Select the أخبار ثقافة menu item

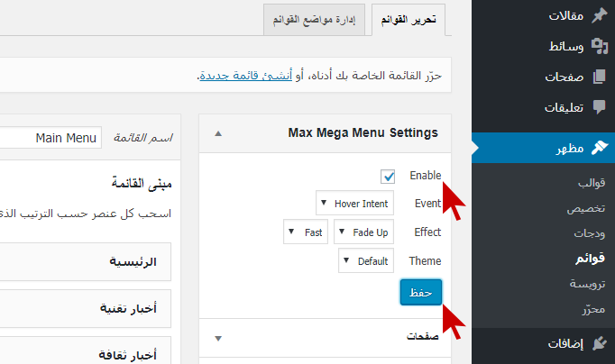point(85,350)
